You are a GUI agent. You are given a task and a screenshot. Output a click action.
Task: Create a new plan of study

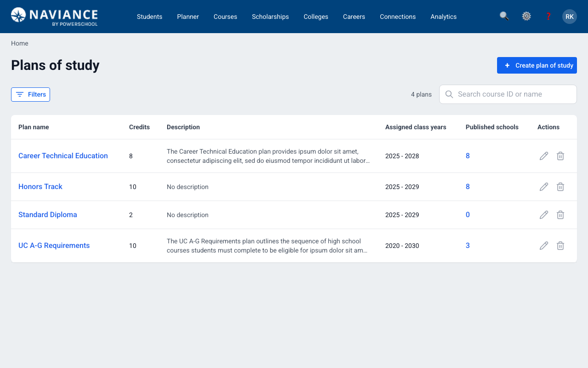click(537, 65)
